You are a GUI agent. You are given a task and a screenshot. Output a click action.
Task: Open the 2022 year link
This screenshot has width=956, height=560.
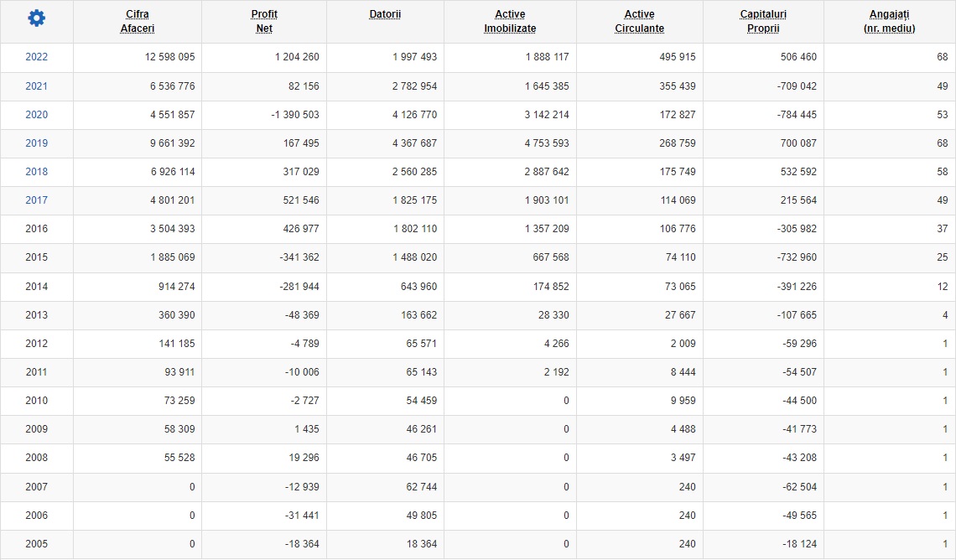click(37, 57)
